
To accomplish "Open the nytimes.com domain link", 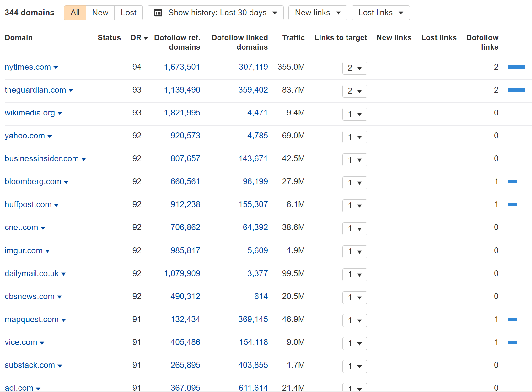I will tap(28, 67).
